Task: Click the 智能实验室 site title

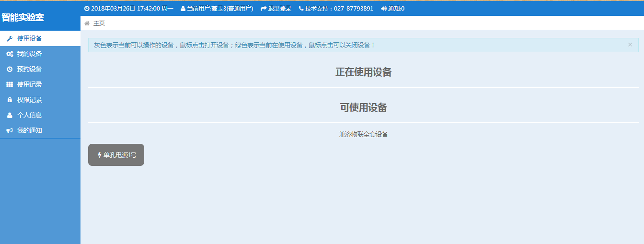Action: (23, 18)
